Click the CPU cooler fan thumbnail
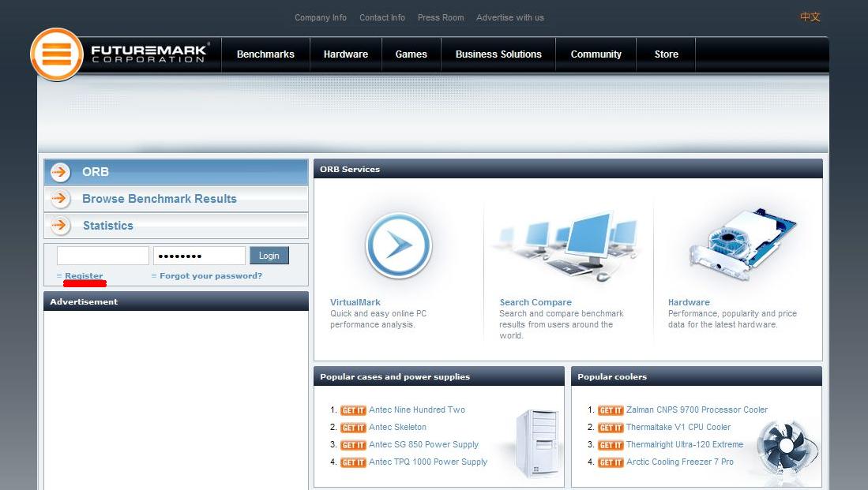 [784, 447]
